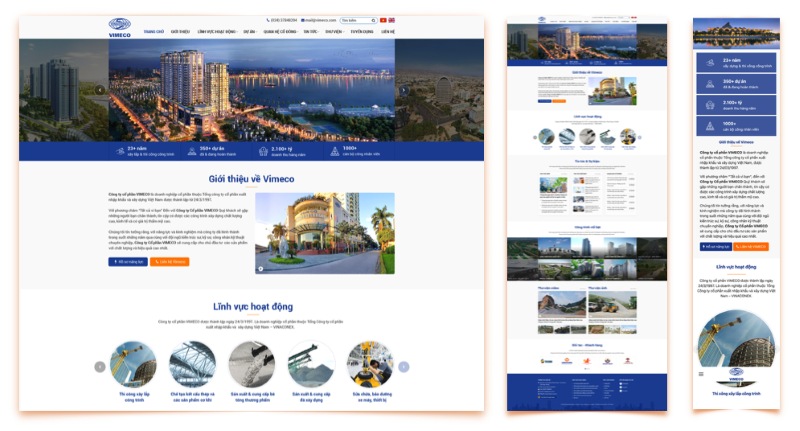Click the magnifier search icon
Image resolution: width=800 pixels, height=431 pixels.
click(x=374, y=20)
